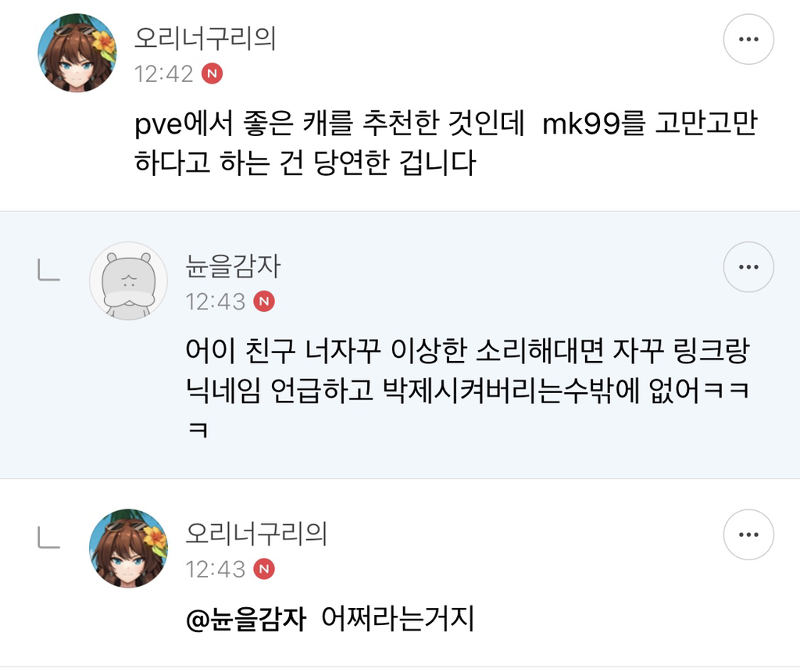This screenshot has height=672, width=800.
Task: Open more options on the mk99 comment
Action: [x=748, y=39]
